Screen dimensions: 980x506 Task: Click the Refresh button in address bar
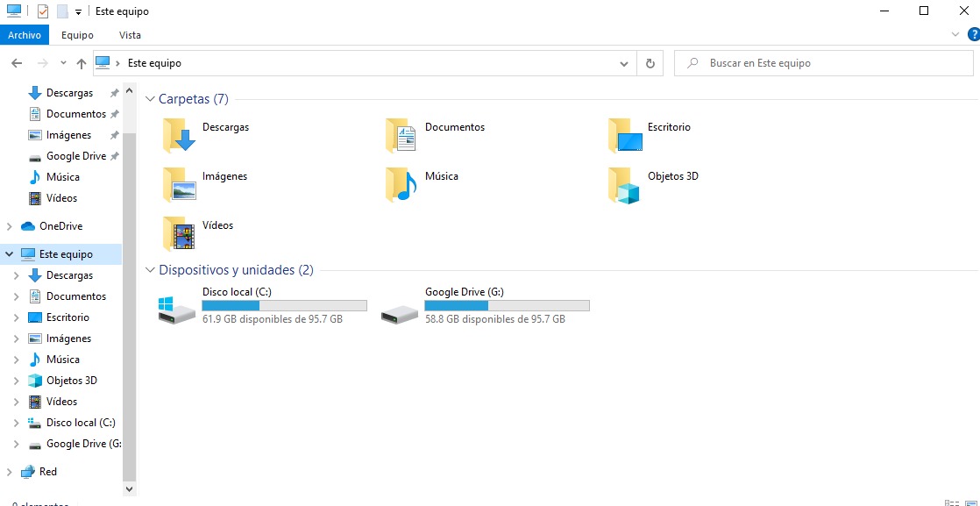pyautogui.click(x=650, y=64)
